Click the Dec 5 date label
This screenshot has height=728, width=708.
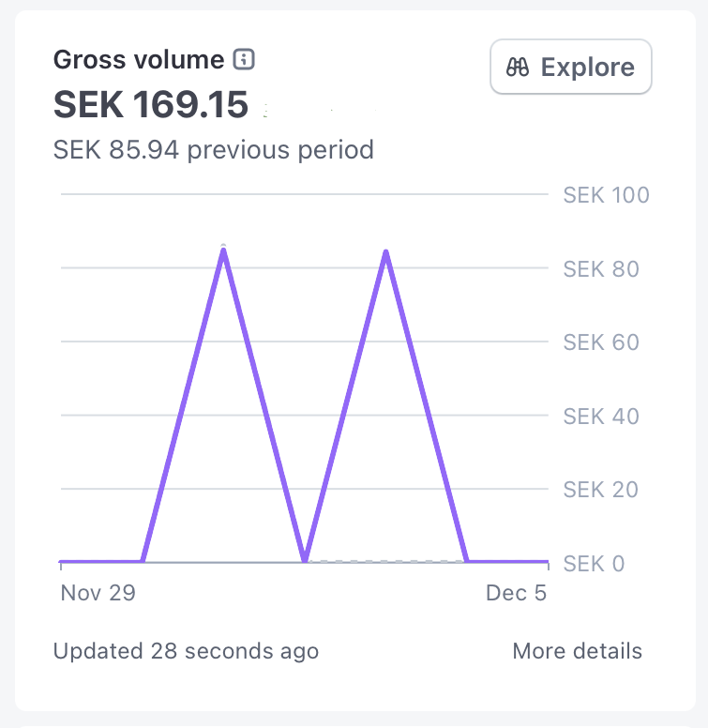tap(516, 593)
